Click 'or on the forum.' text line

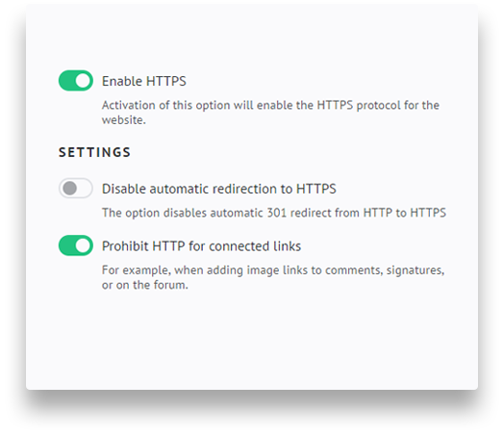pyautogui.click(x=145, y=285)
